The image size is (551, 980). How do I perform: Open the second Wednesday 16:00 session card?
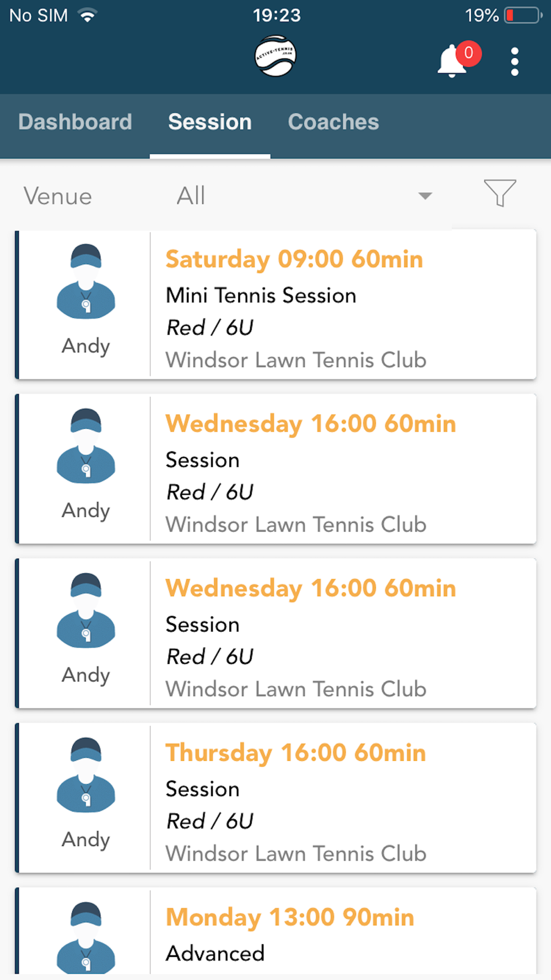point(275,633)
